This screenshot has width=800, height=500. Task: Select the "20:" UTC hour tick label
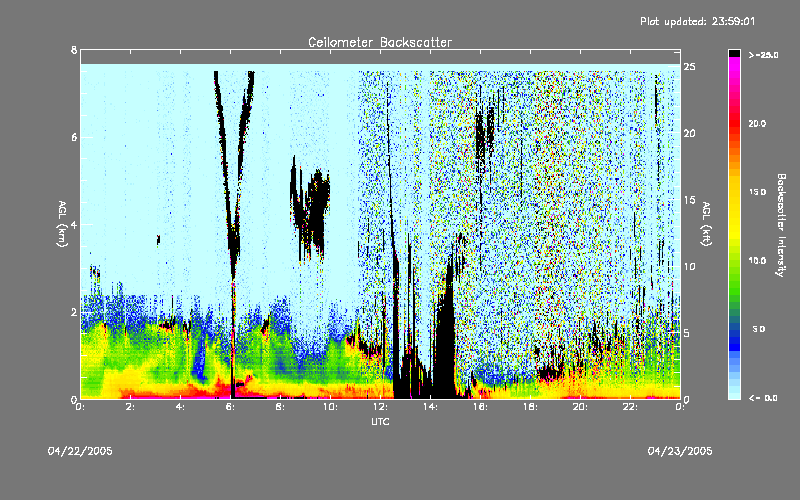[580, 407]
